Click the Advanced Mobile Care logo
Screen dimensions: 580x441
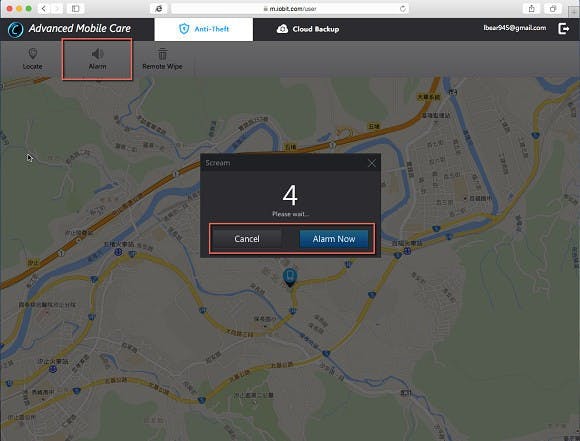16,29
